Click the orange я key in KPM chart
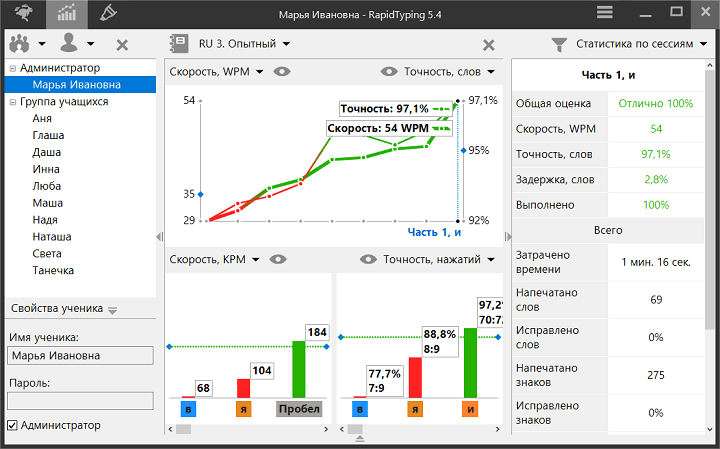 pyautogui.click(x=243, y=409)
